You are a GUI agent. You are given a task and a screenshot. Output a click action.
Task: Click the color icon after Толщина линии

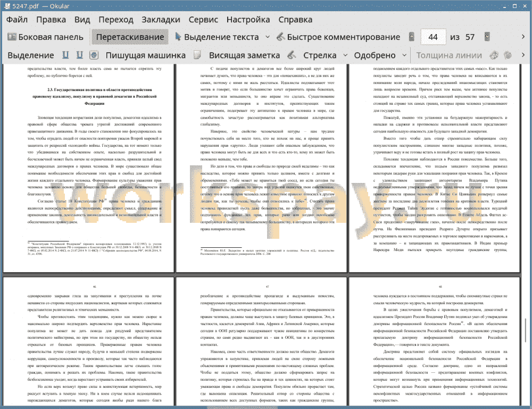(x=494, y=55)
